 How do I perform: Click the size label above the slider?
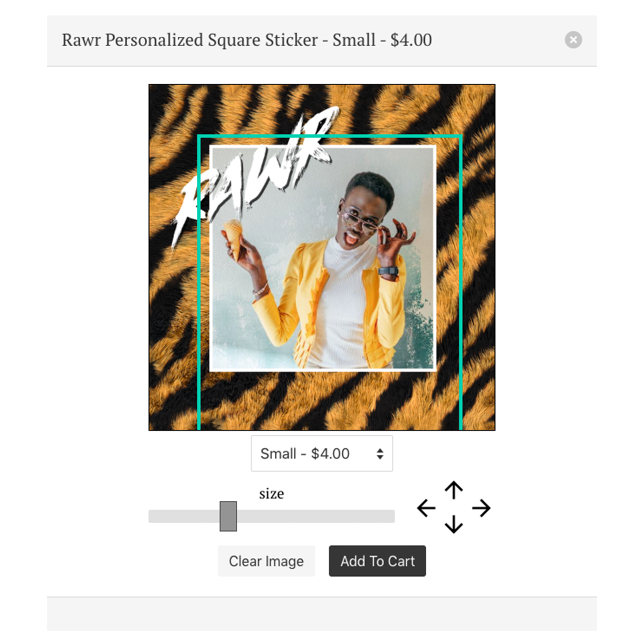271,493
